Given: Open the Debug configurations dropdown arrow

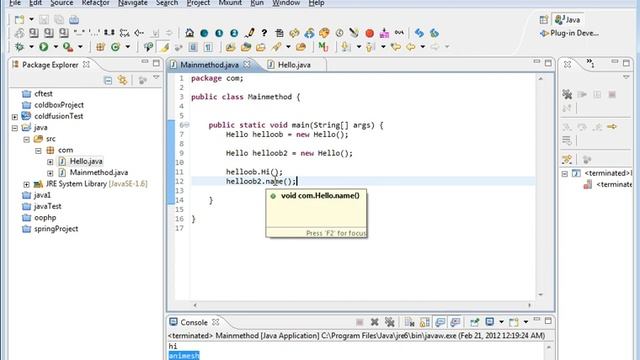Looking at the screenshot, I should (x=31, y=47).
